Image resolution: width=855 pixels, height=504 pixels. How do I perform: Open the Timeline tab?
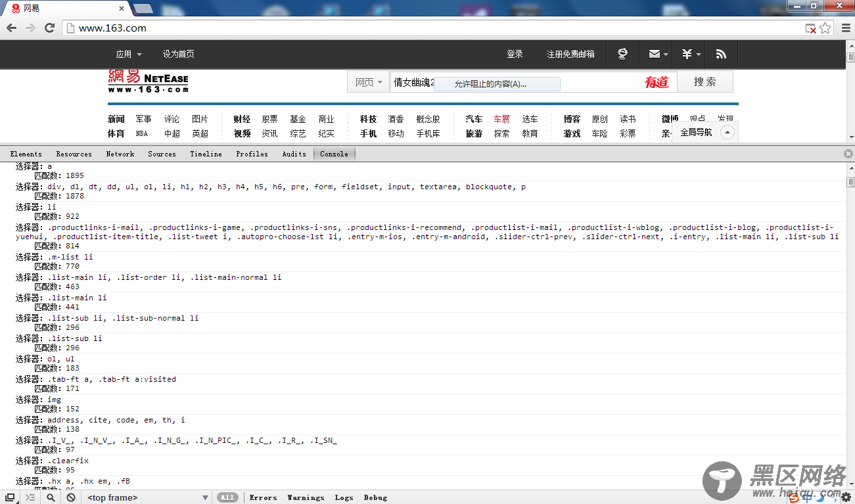pyautogui.click(x=206, y=154)
